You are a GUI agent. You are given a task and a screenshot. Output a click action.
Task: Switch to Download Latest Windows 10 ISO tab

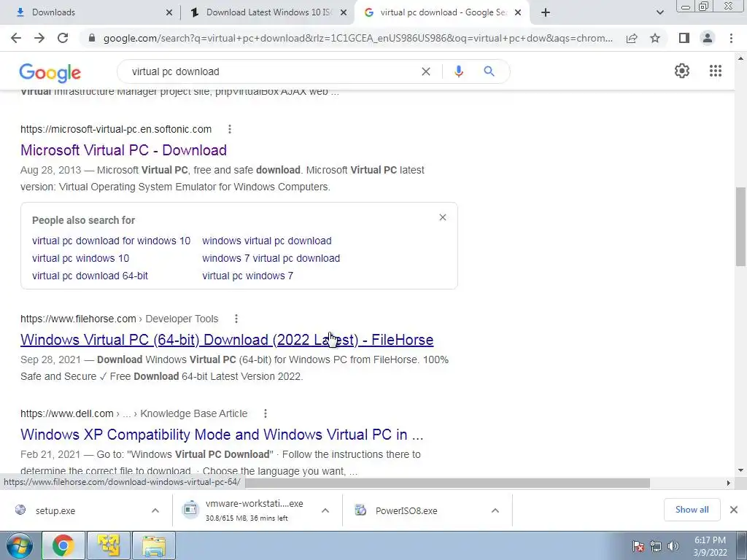269,12
